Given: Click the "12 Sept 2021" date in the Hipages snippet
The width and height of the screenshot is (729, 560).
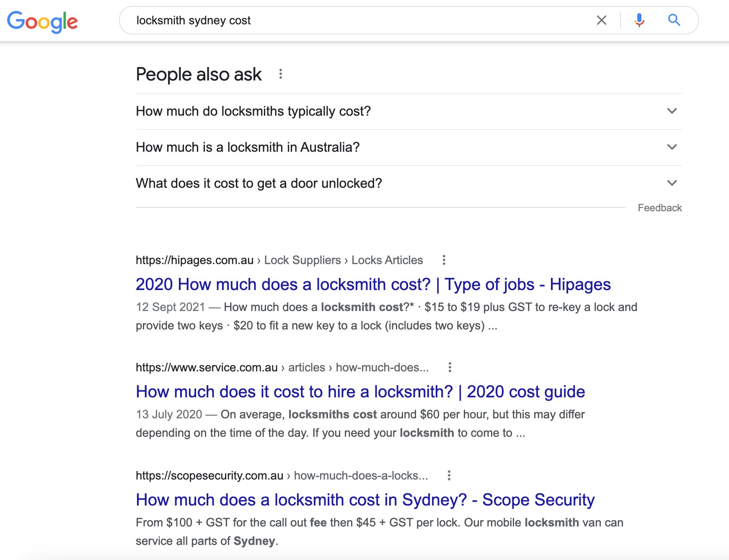Looking at the screenshot, I should pos(171,307).
